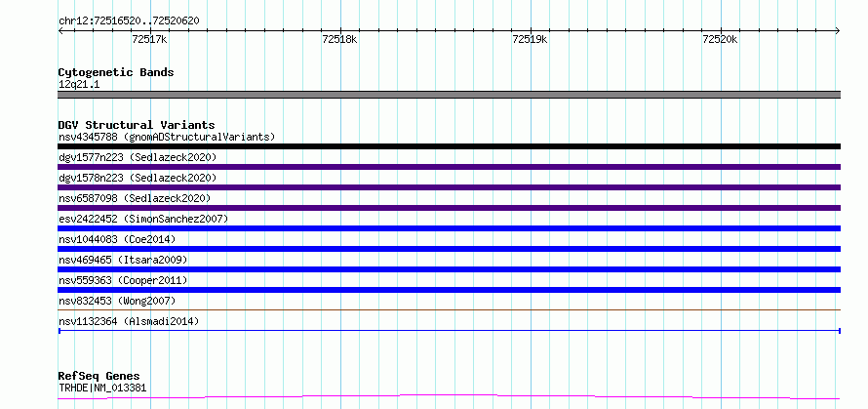Select the blue nsv1044083 variant bar
Image resolution: width=868 pixels, height=409 pixels.
(x=449, y=249)
